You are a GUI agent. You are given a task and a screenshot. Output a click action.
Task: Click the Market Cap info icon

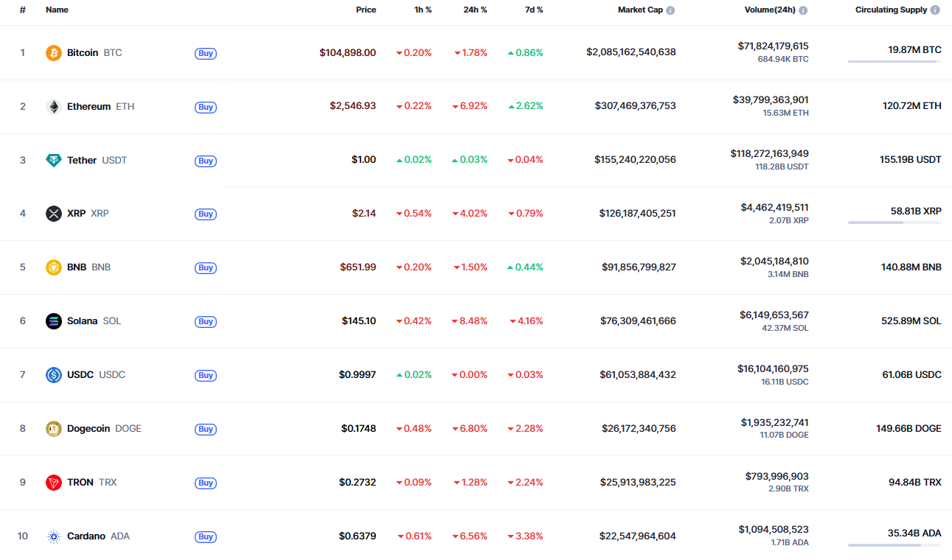tap(670, 10)
